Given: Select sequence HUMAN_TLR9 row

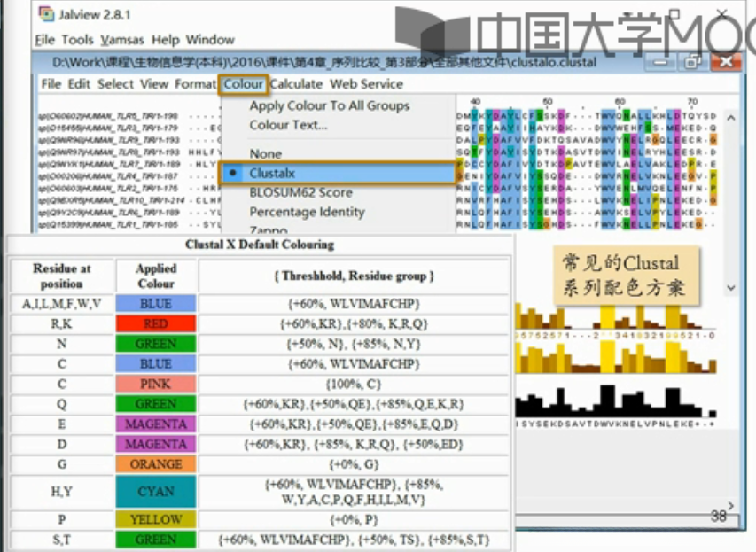Looking at the screenshot, I should click(110, 140).
